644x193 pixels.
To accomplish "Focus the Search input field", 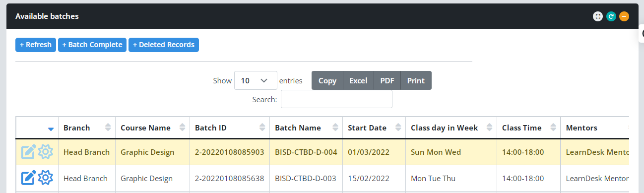I will pos(336,99).
